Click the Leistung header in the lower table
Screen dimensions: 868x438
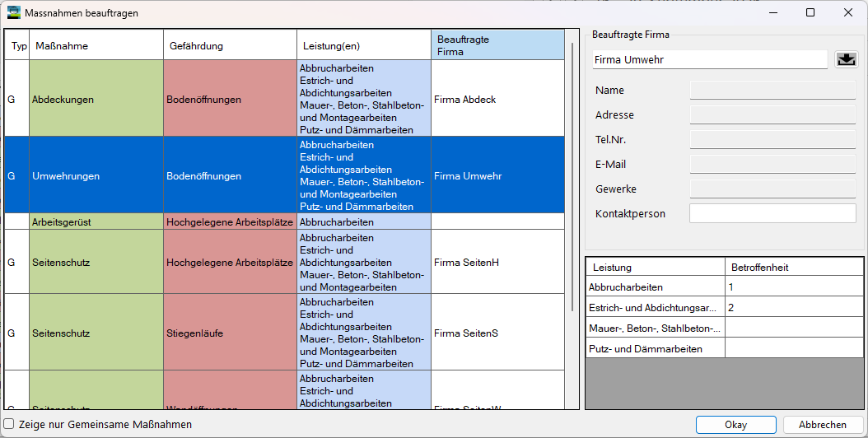pyautogui.click(x=656, y=267)
